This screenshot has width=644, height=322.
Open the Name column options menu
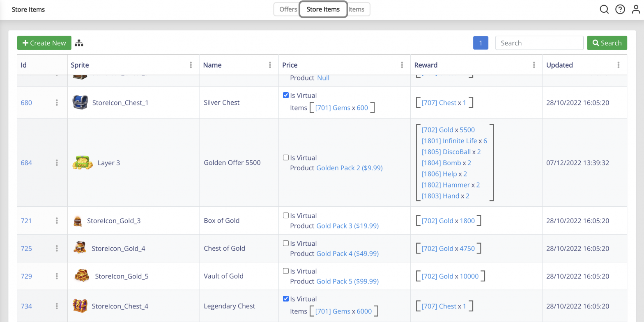(x=270, y=65)
